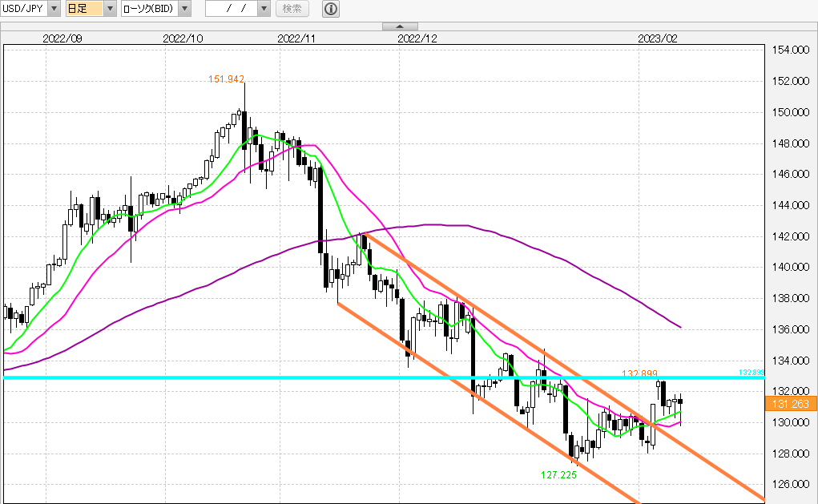Collapse the toolbar with the up arrow
The height and width of the screenshot is (504, 818).
click(400, 26)
